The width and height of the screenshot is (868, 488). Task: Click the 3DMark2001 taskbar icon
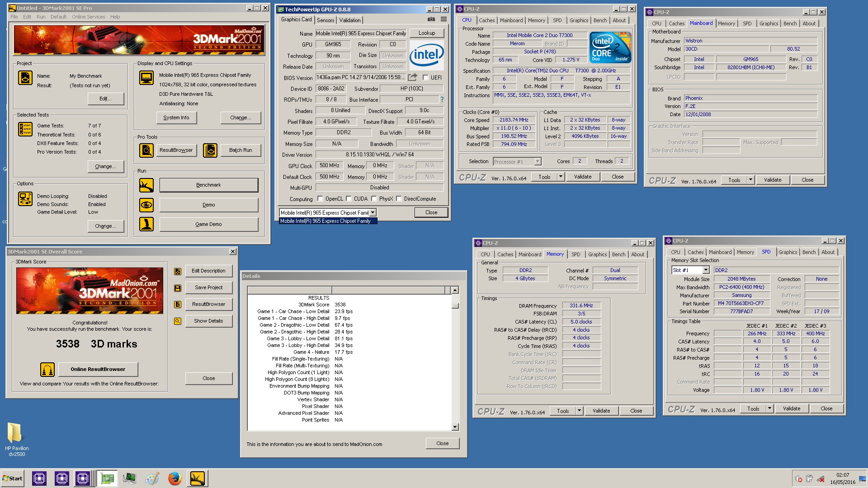click(197, 478)
